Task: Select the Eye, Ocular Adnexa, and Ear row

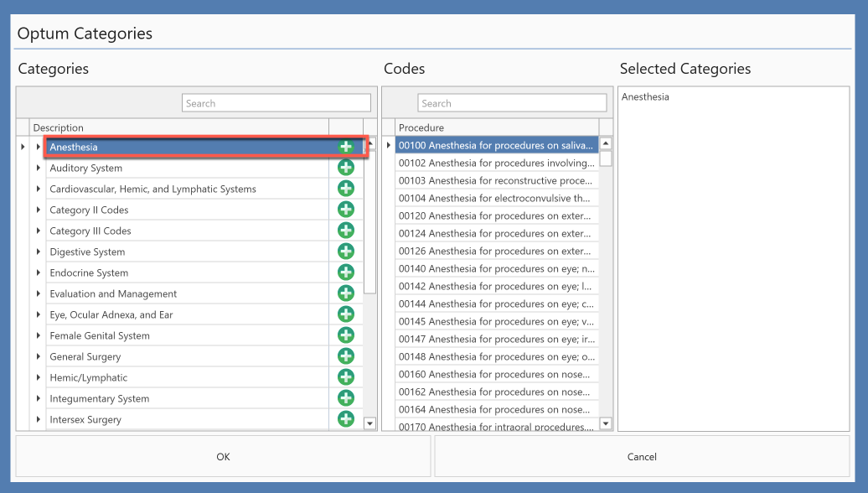Action: [x=187, y=314]
